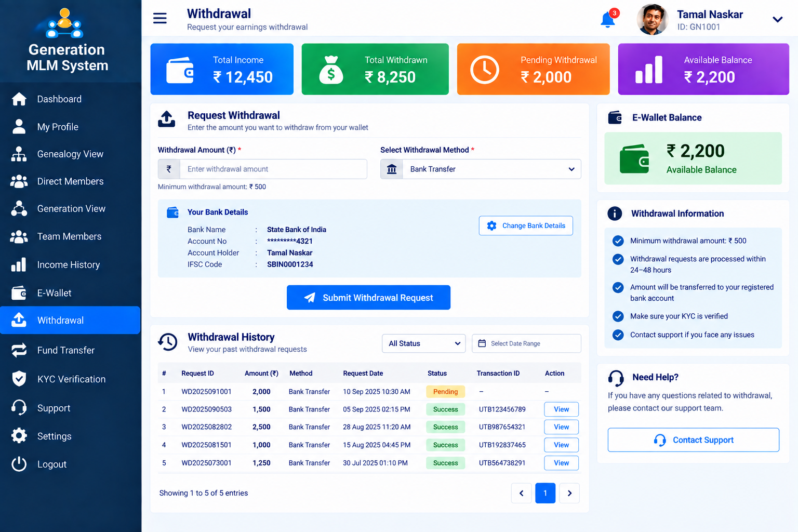
Task: Click the Pending Withdrawal clock icon
Action: pyautogui.click(x=485, y=70)
